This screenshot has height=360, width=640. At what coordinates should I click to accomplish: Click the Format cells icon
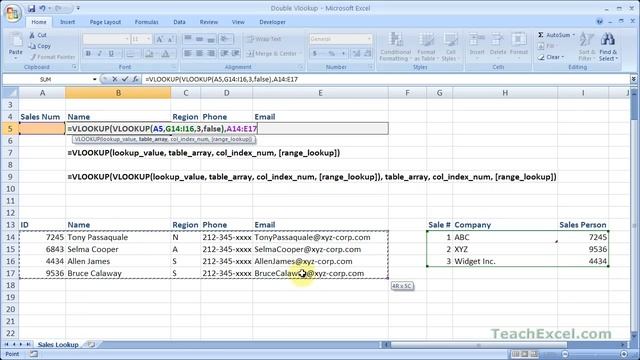pos(519,40)
